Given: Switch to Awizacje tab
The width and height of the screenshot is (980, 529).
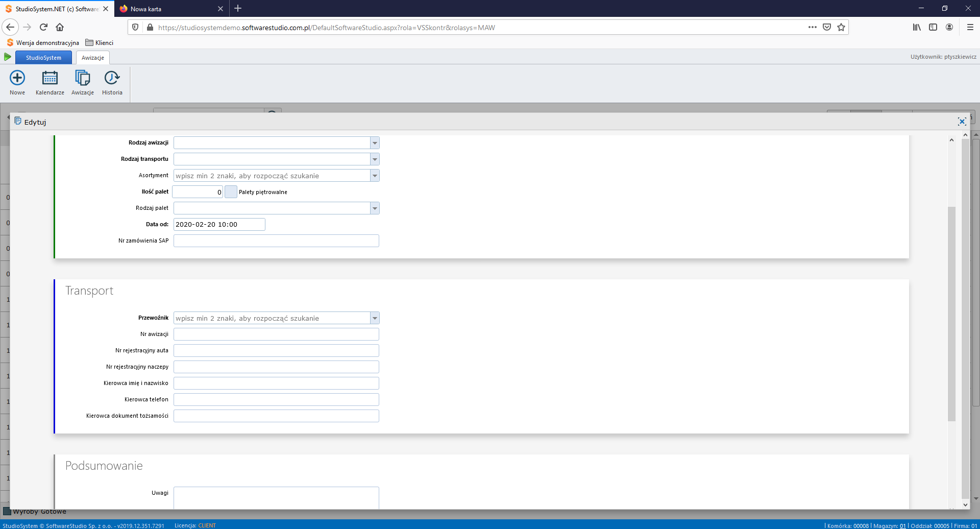Looking at the screenshot, I should click(93, 58).
